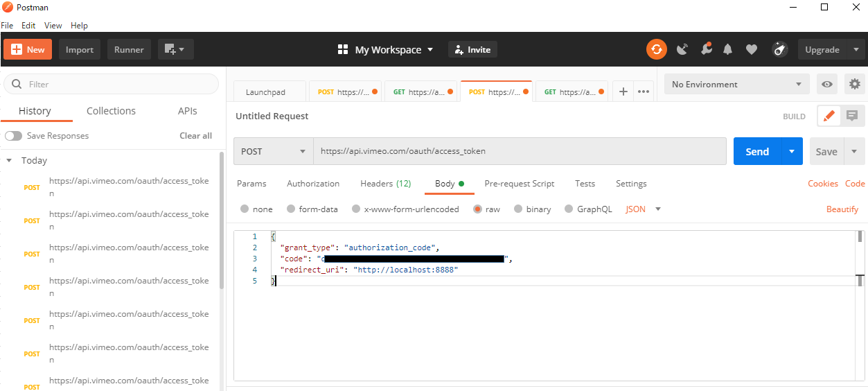Screen dimensions: 868x391
Task: Click the Postman logo in title bar
Action: [8, 7]
